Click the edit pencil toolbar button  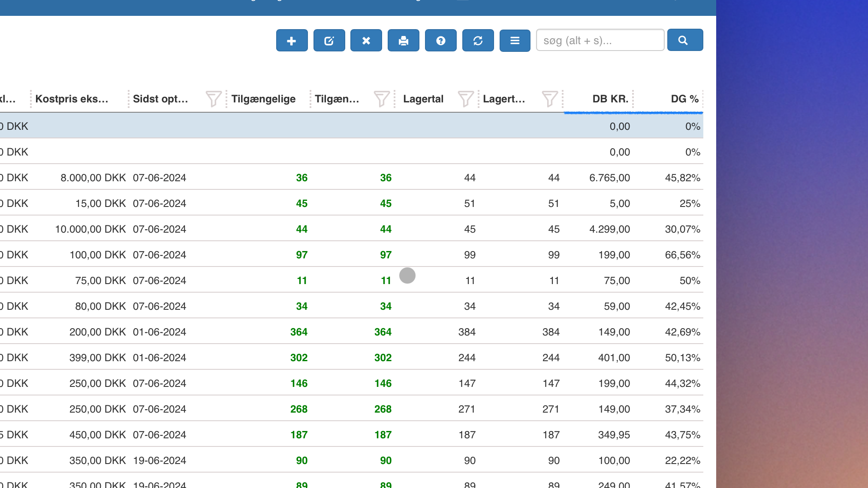[x=329, y=41]
